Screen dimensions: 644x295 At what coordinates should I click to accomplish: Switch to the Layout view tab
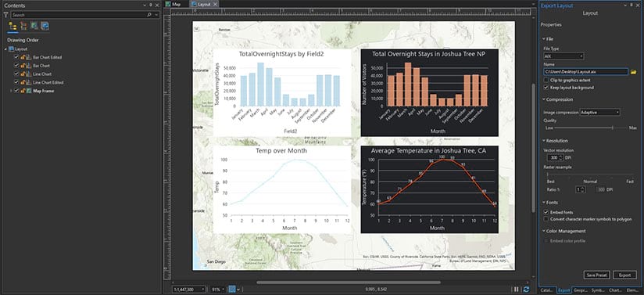point(204,4)
